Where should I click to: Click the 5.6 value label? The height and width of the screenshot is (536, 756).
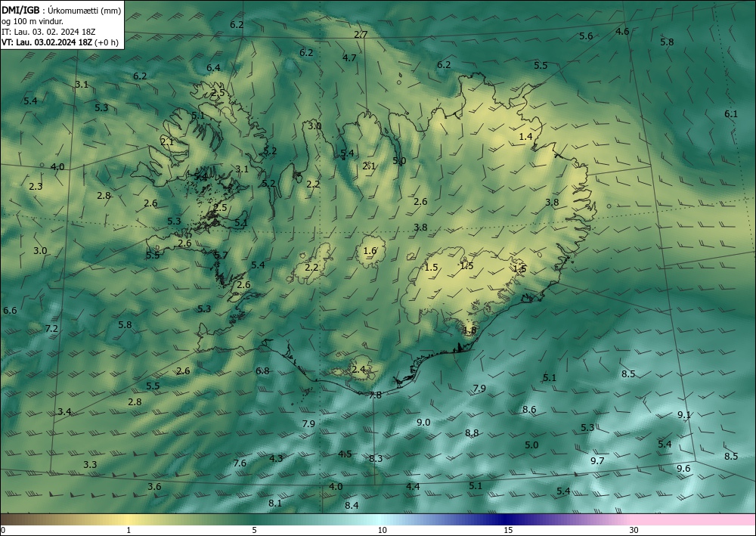586,36
